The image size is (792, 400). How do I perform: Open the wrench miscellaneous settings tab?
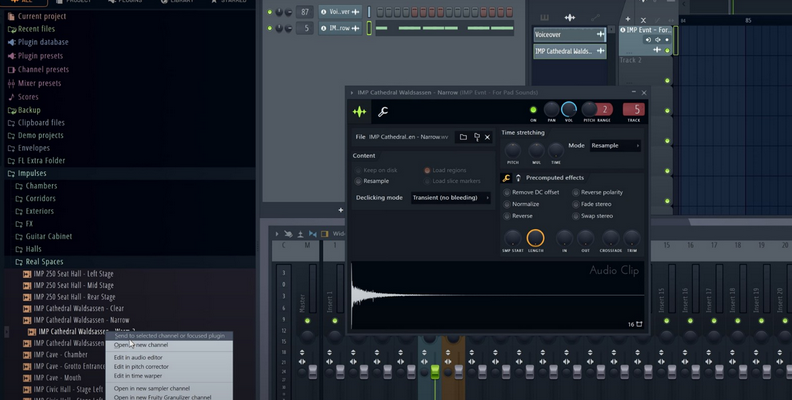click(382, 111)
